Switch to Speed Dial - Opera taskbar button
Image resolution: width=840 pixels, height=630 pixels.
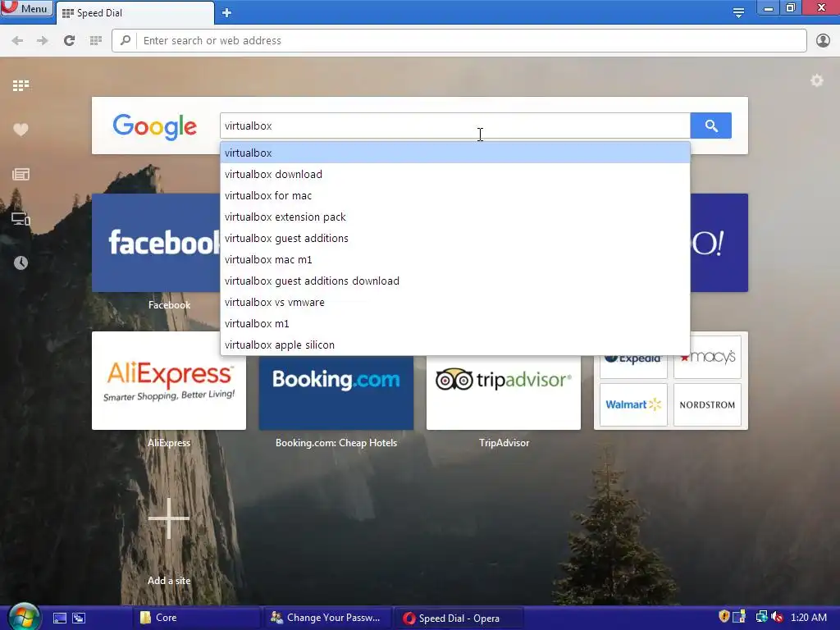(x=459, y=619)
